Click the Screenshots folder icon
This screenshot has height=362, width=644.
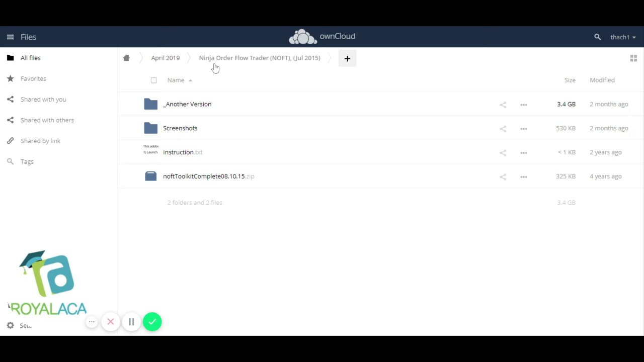click(x=150, y=128)
